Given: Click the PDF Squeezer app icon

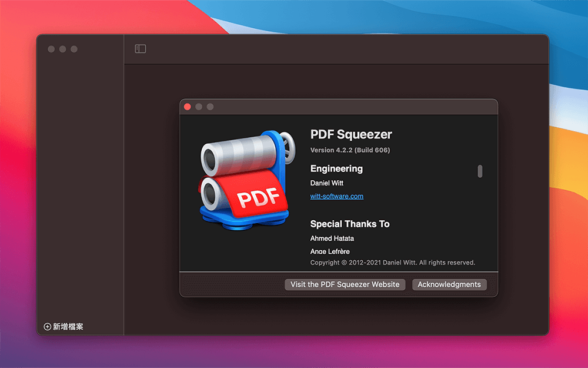Looking at the screenshot, I should tap(247, 180).
